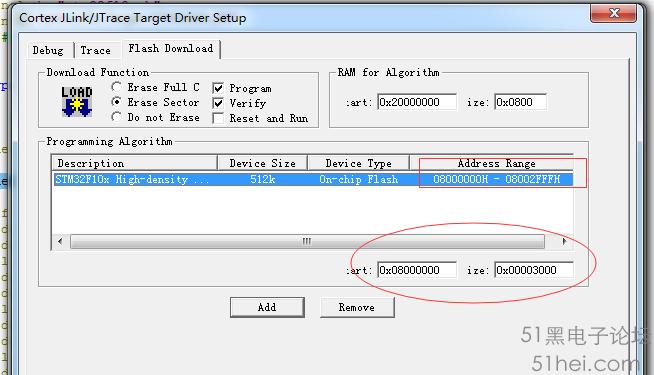Click the 08000000H - 08002FFFH address range cell
Viewport: 654px width, 375px height.
[x=496, y=179]
